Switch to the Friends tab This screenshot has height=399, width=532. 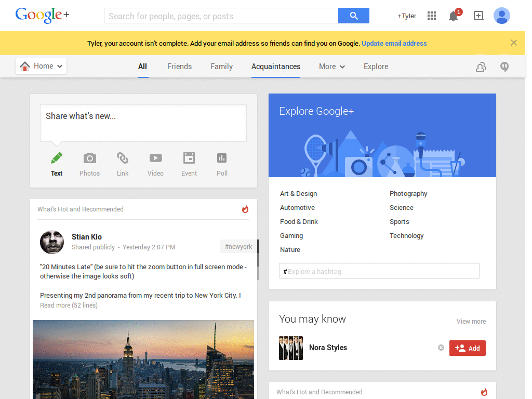coord(179,66)
